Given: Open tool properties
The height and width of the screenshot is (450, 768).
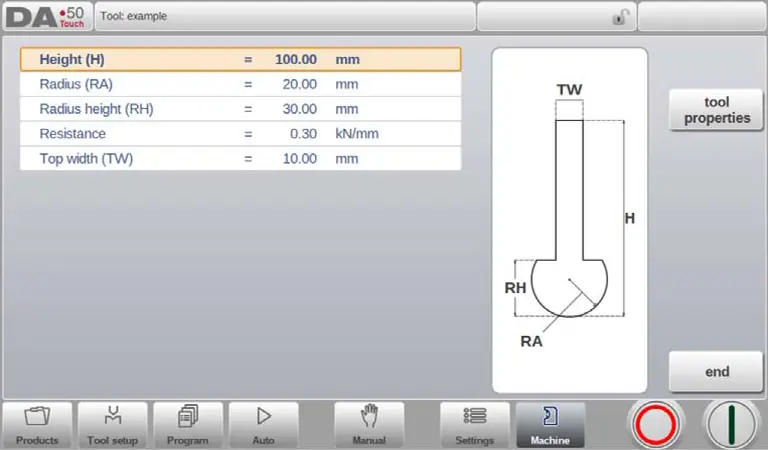Looking at the screenshot, I should (x=716, y=110).
